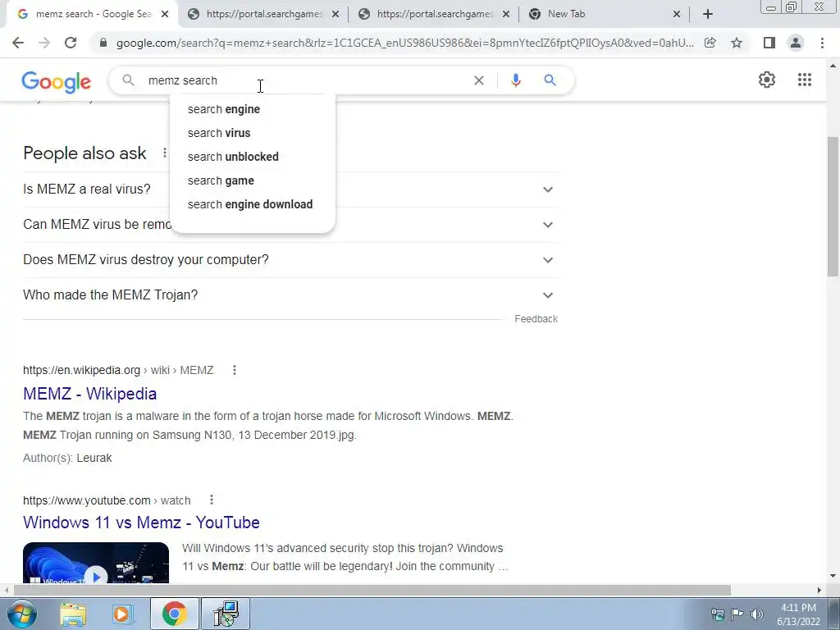
Task: Open the Google apps grid
Action: coord(804,80)
